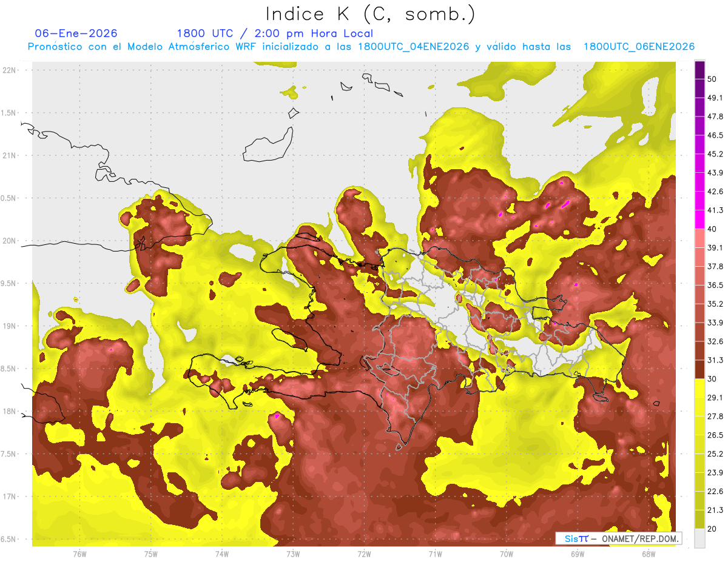Select the darkest purple swatch above 50
The width and height of the screenshot is (728, 562).
pos(699,70)
